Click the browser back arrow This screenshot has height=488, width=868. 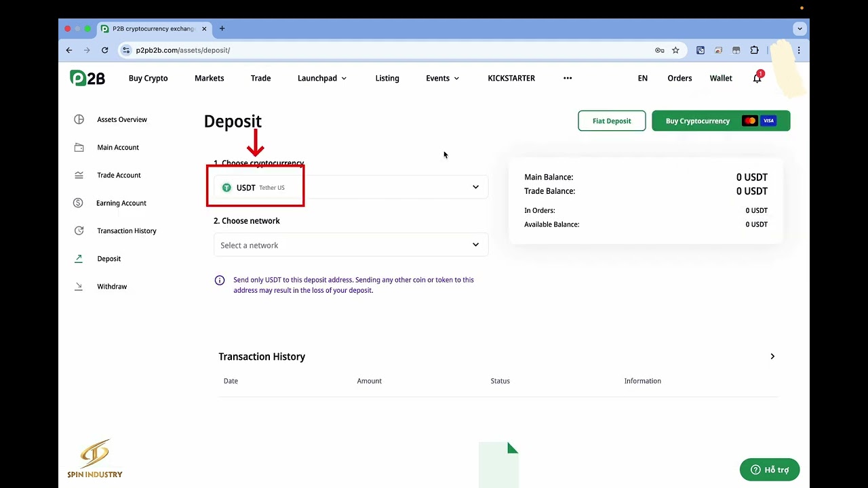tap(69, 50)
